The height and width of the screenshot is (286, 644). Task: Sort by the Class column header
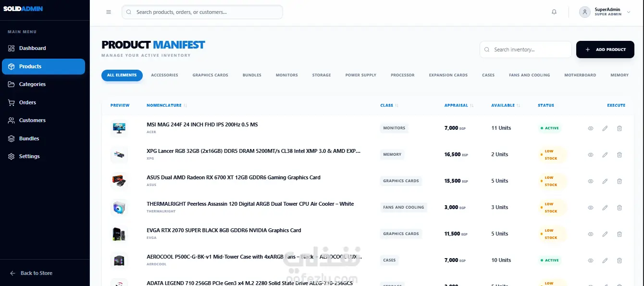[x=389, y=105]
